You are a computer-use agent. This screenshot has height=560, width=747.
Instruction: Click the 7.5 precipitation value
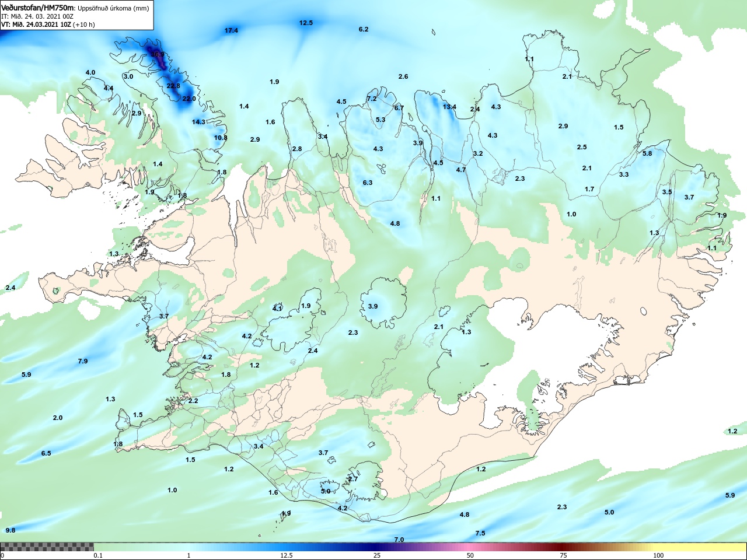(x=480, y=533)
